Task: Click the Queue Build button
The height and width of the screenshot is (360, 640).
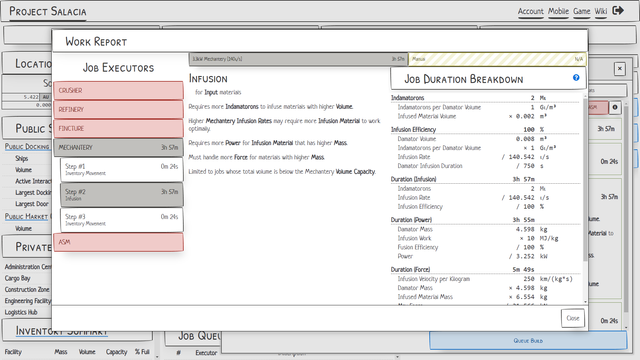Action: 528,340
